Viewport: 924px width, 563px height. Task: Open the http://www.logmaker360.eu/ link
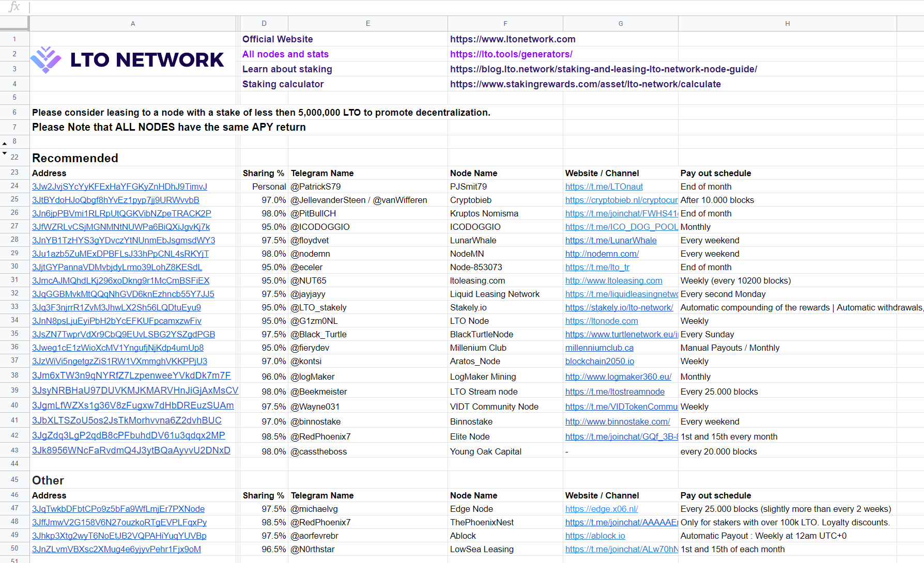click(x=618, y=377)
